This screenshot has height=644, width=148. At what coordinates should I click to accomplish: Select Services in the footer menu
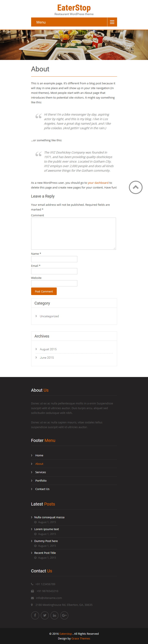[41, 472]
